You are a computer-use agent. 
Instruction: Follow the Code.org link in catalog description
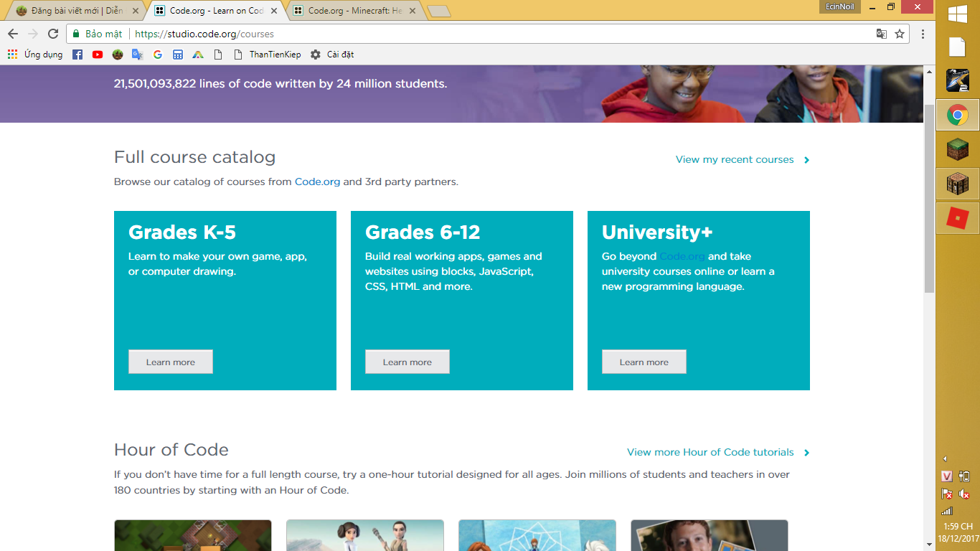(x=317, y=182)
